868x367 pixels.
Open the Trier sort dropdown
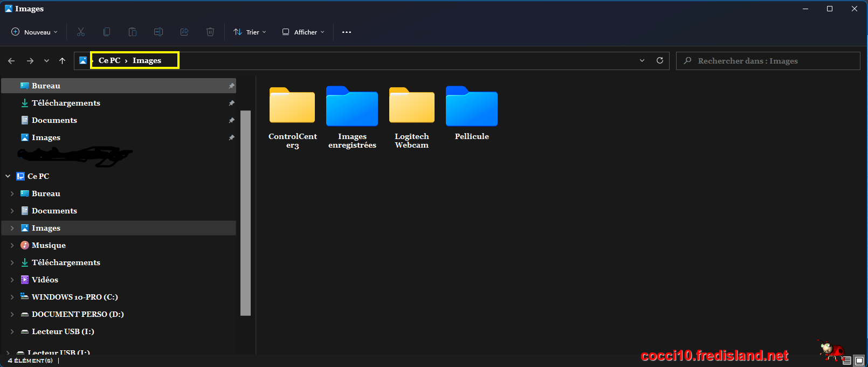(x=250, y=32)
